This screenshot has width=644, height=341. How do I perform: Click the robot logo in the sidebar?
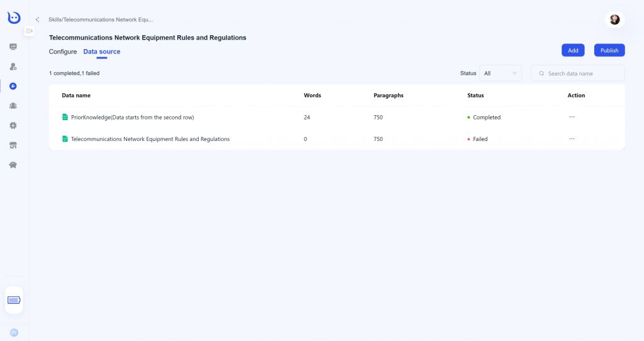tap(13, 18)
